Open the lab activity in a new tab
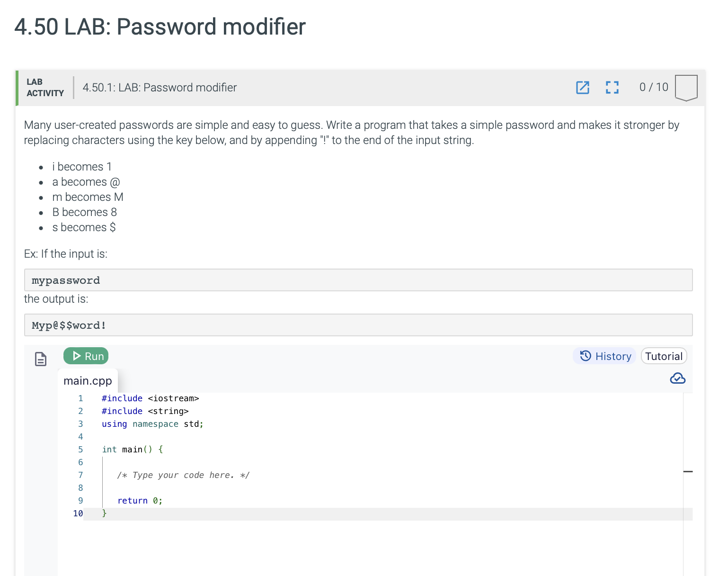Screen dimensions: 728x576 tap(582, 88)
